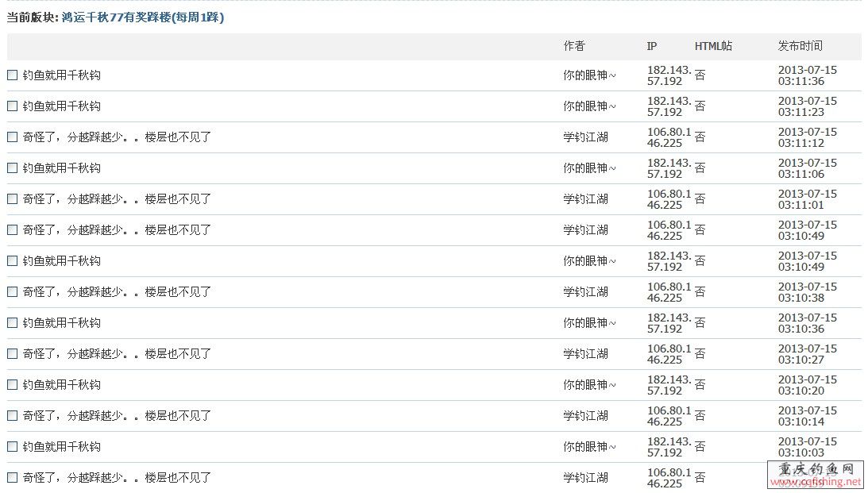Tick checkbox of post at 03:11:36
The height and width of the screenshot is (493, 868).
12,75
